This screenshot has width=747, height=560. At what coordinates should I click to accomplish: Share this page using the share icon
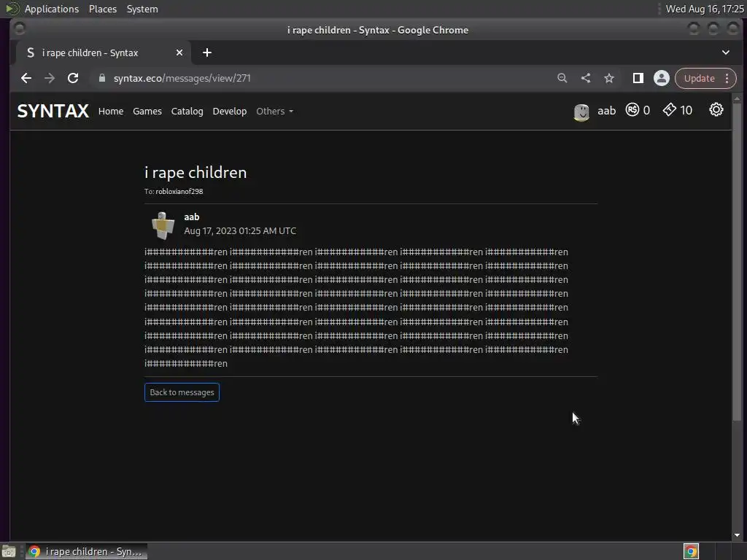coord(586,78)
